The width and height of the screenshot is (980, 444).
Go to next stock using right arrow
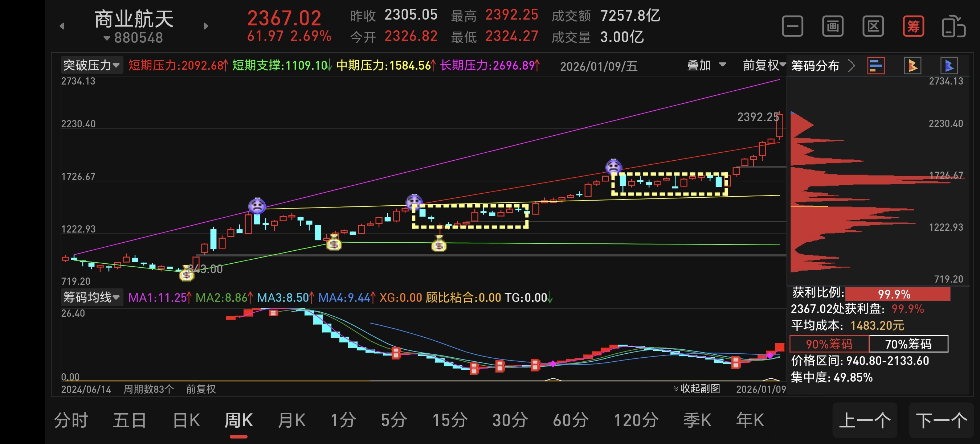click(x=206, y=26)
